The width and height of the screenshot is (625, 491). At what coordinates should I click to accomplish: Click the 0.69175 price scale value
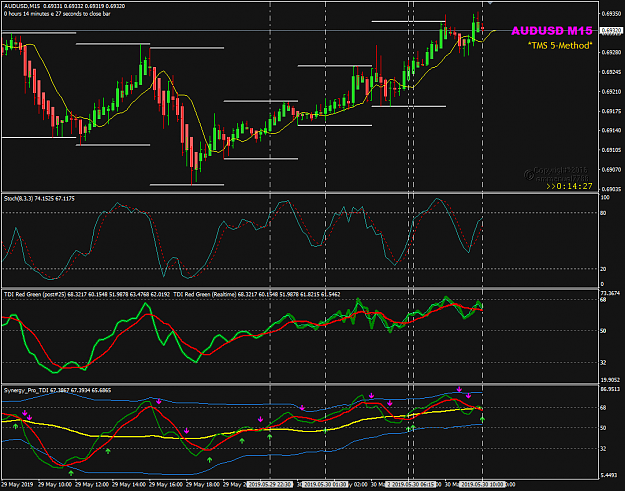tap(611, 111)
